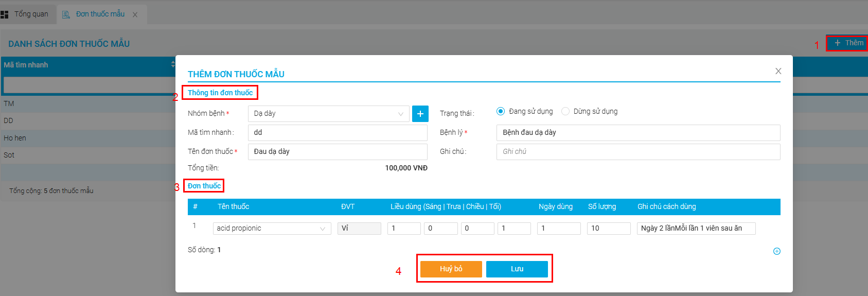Click the ĐVT field showing Vỉ
Screen dimensions: 868x296
coord(359,229)
